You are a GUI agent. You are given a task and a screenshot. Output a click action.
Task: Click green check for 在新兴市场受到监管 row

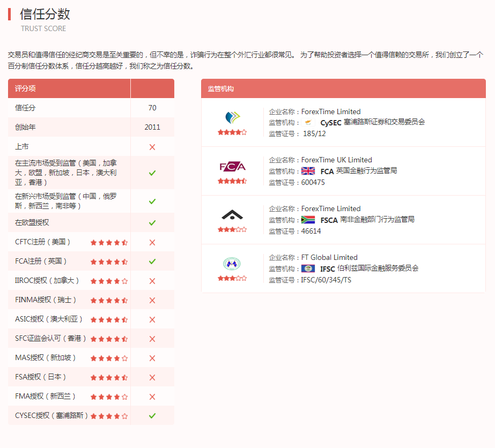coord(152,201)
